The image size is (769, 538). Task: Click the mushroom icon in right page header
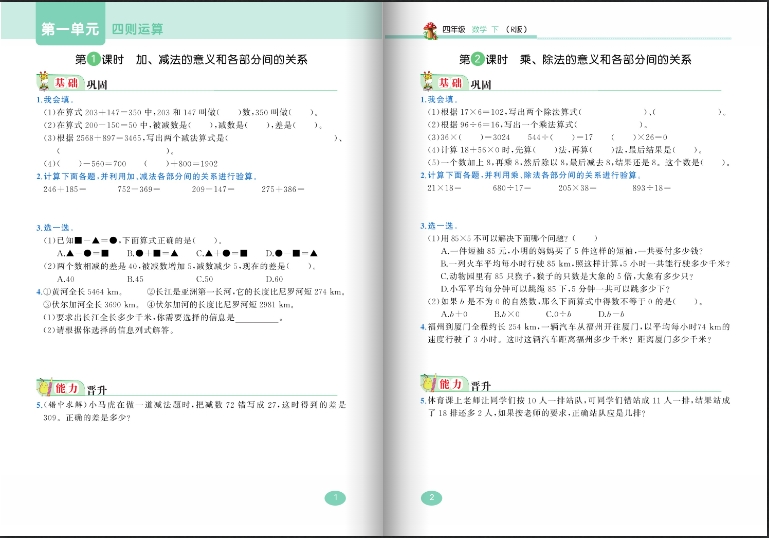coord(430,28)
